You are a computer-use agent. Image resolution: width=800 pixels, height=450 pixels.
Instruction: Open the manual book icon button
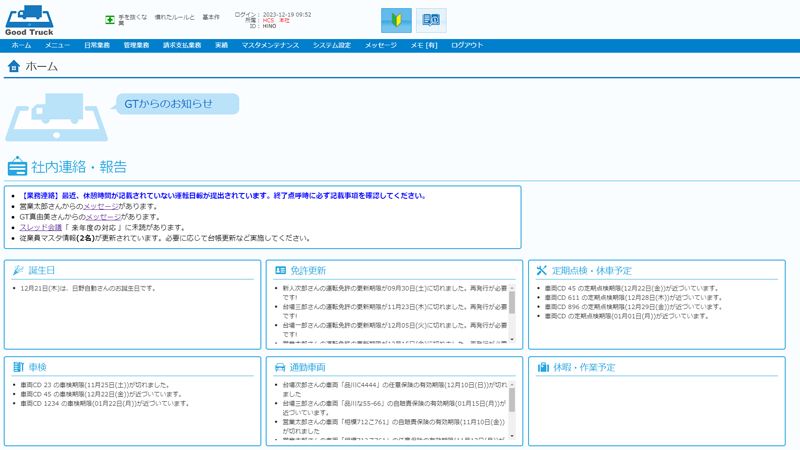click(x=431, y=20)
